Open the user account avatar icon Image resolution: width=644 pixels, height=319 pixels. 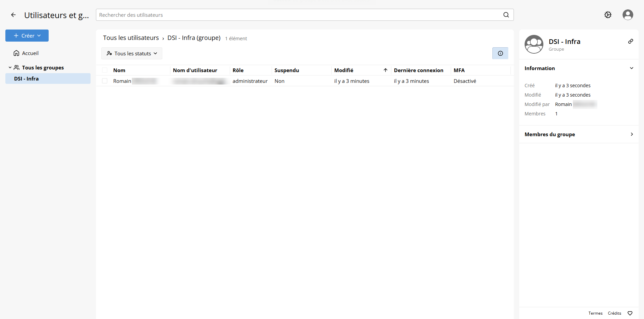[x=628, y=15]
